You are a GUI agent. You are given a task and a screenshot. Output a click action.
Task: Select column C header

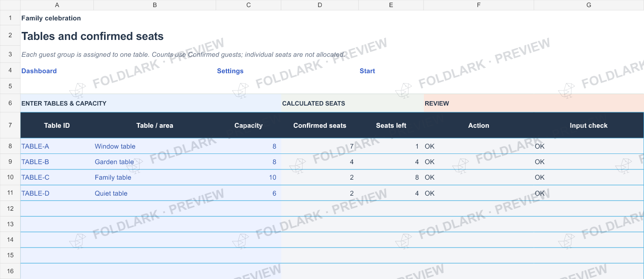pyautogui.click(x=248, y=5)
